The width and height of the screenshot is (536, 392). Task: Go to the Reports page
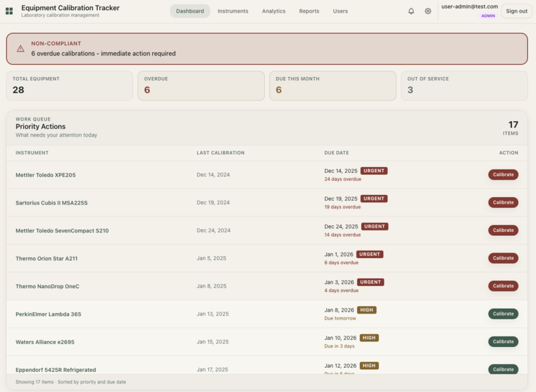click(x=310, y=11)
